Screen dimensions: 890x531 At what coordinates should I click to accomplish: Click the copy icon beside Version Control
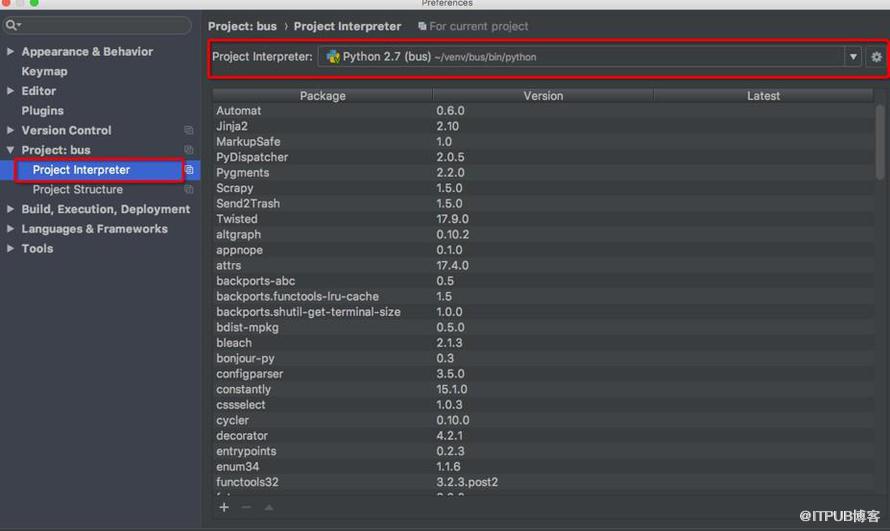[189, 130]
